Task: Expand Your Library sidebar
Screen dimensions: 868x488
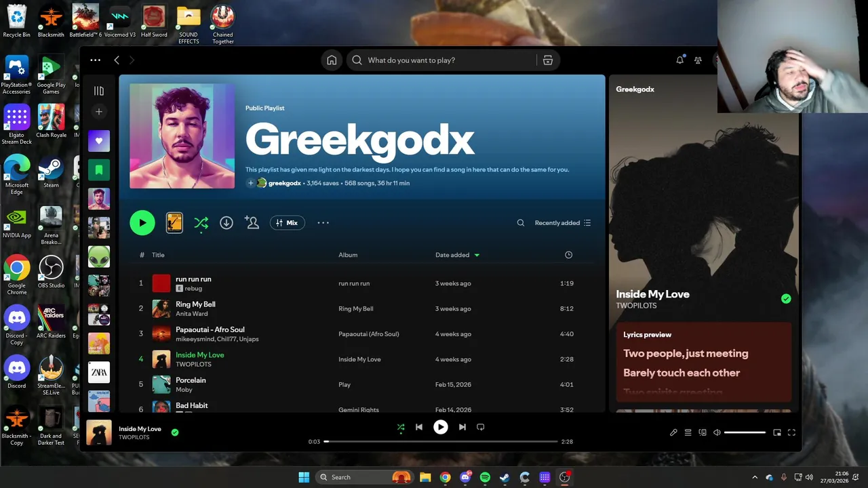Action: pos(99,91)
